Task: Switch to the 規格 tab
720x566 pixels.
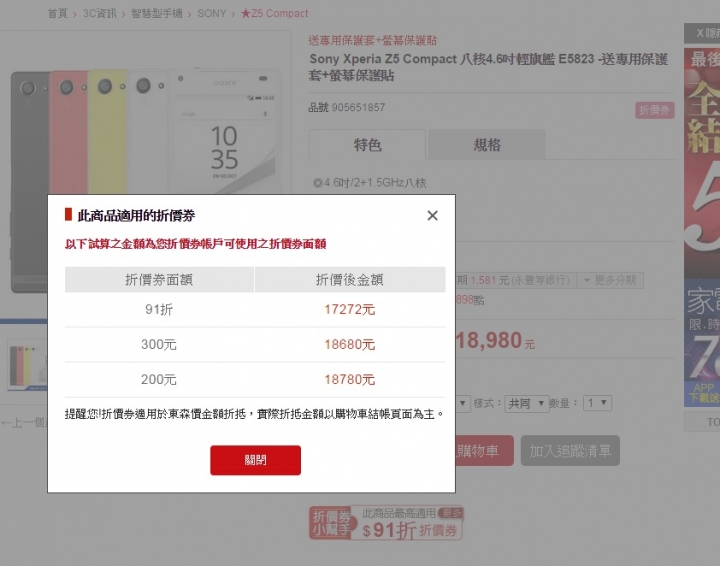Action: [487, 145]
